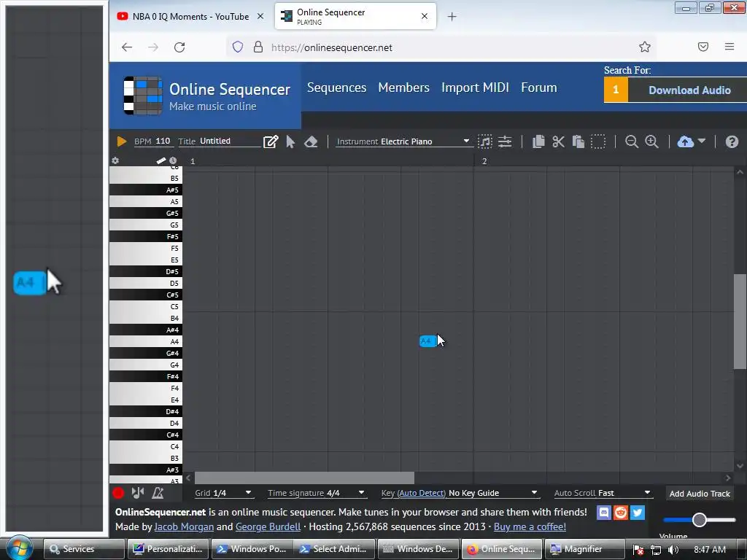Click the browser address bar URL

point(332,47)
